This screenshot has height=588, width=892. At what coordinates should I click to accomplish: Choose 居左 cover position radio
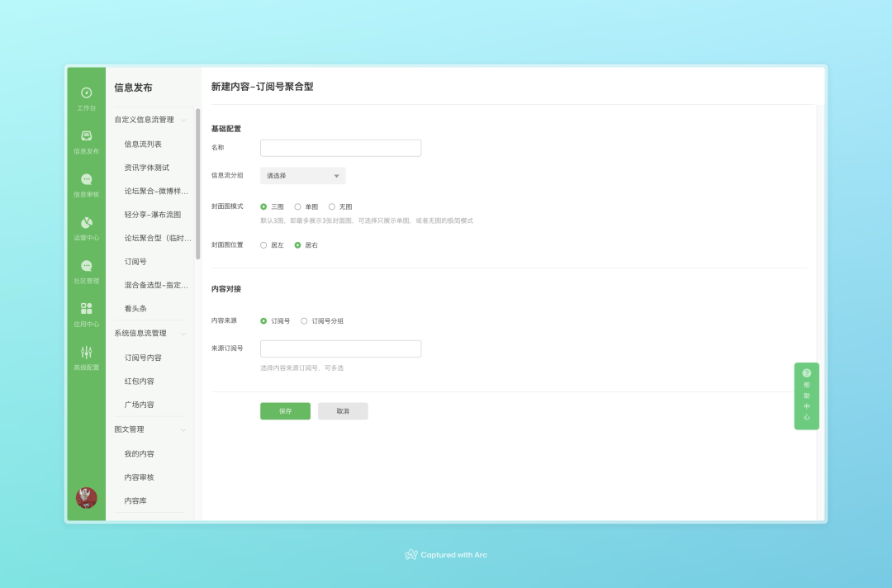pos(263,245)
